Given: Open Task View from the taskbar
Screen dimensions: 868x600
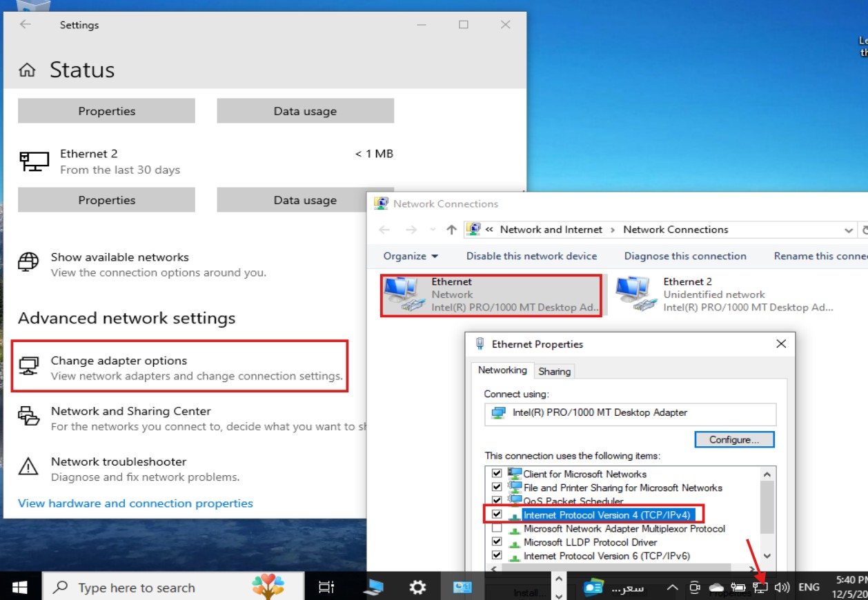Looking at the screenshot, I should tap(326, 587).
